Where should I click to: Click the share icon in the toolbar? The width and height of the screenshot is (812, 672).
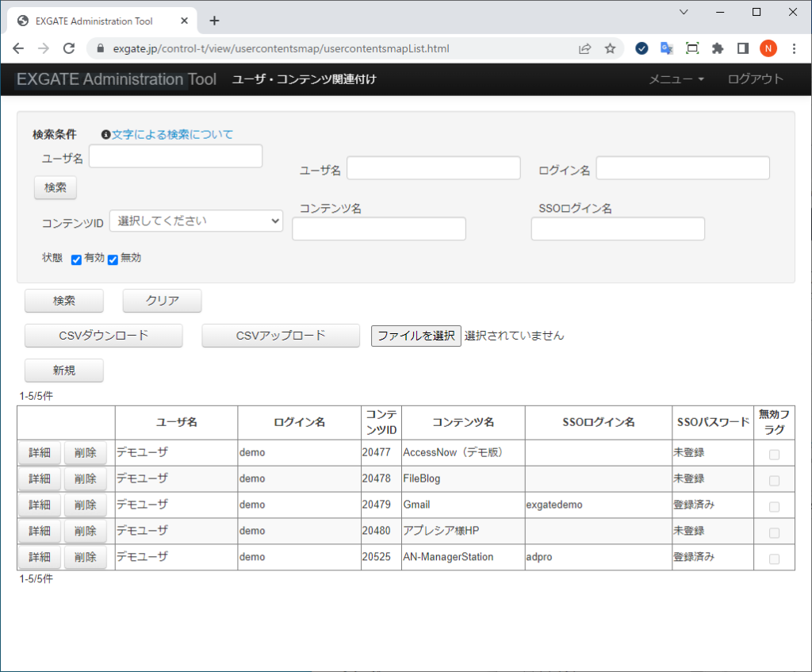584,48
